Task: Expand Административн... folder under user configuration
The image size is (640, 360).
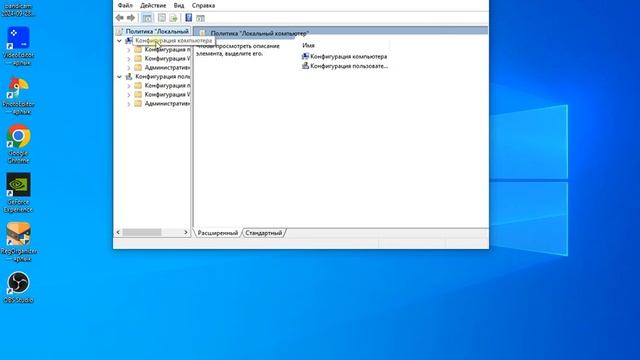Action: tap(129, 104)
